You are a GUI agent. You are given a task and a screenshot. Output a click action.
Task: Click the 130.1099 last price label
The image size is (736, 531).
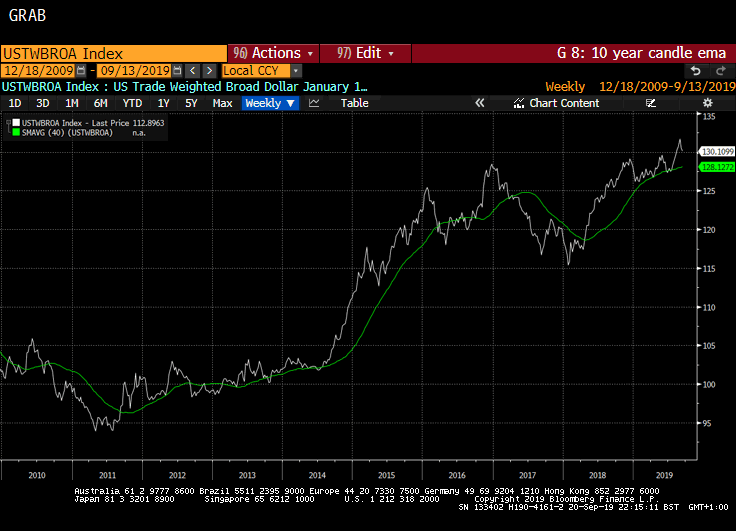click(x=717, y=152)
